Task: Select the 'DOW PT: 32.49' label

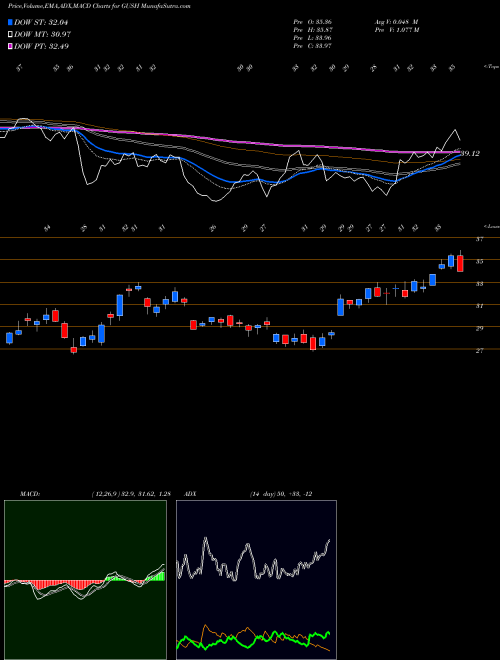Action: click(x=41, y=46)
